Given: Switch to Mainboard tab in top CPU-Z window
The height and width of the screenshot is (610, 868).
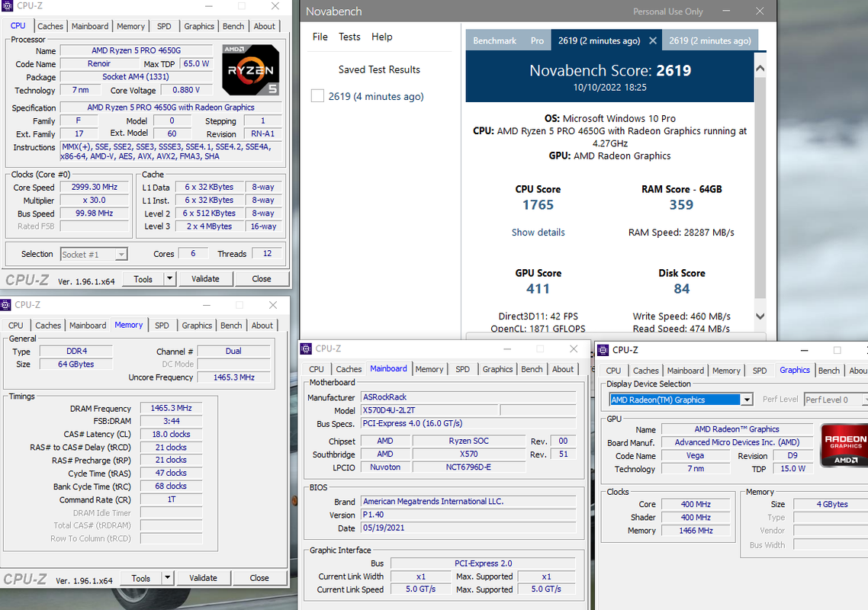Looking at the screenshot, I should click(x=90, y=26).
